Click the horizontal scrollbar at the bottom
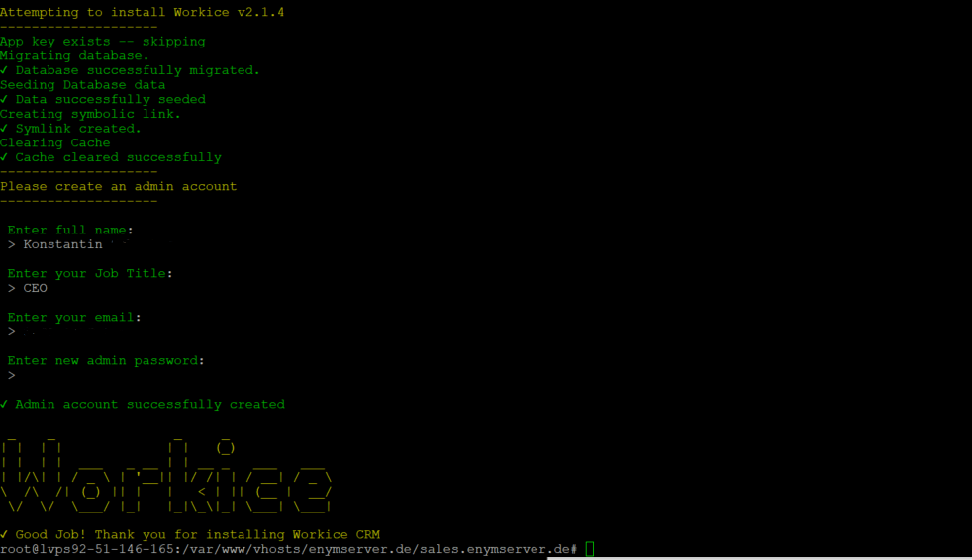 [x=759, y=557]
